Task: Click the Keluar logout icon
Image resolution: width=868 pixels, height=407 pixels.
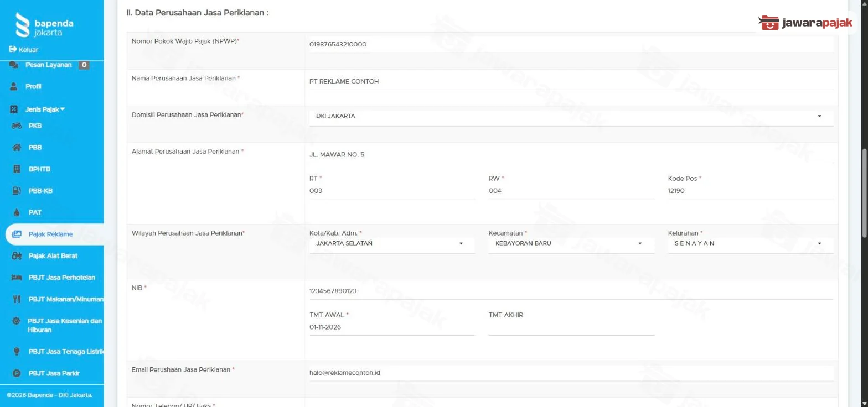Action: tap(13, 49)
